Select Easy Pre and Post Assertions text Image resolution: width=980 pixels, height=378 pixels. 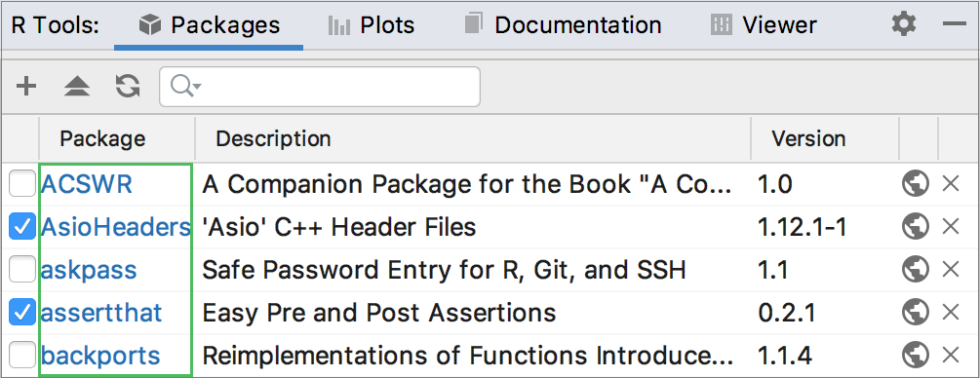pyautogui.click(x=379, y=313)
